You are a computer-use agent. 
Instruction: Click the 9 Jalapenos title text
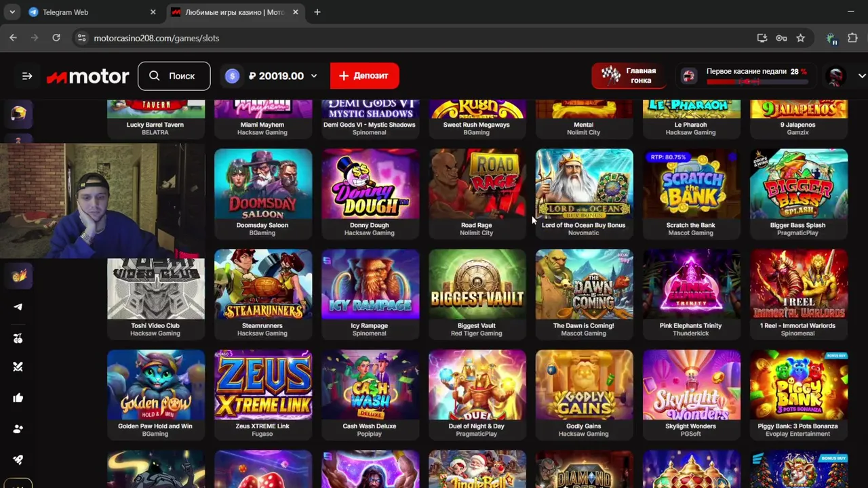pos(798,125)
